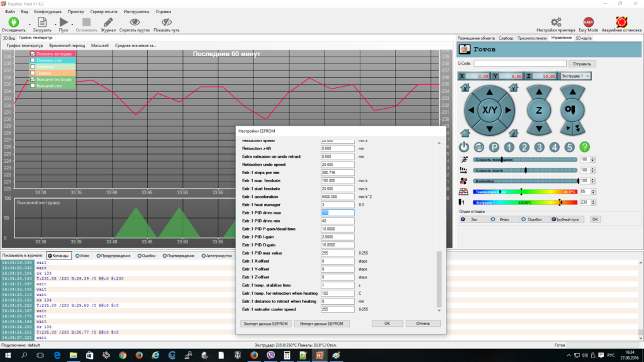
Task: Click the round P park button
Action: (x=494, y=147)
